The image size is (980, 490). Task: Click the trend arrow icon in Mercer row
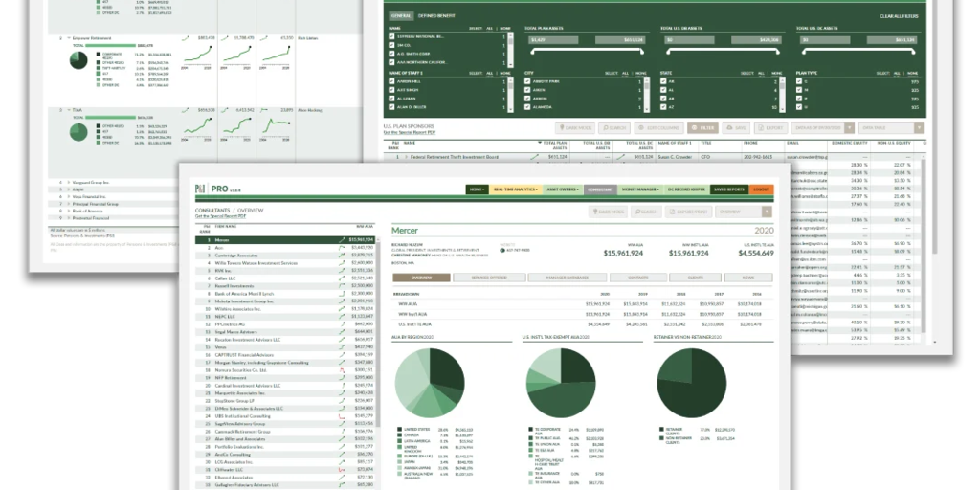(342, 239)
